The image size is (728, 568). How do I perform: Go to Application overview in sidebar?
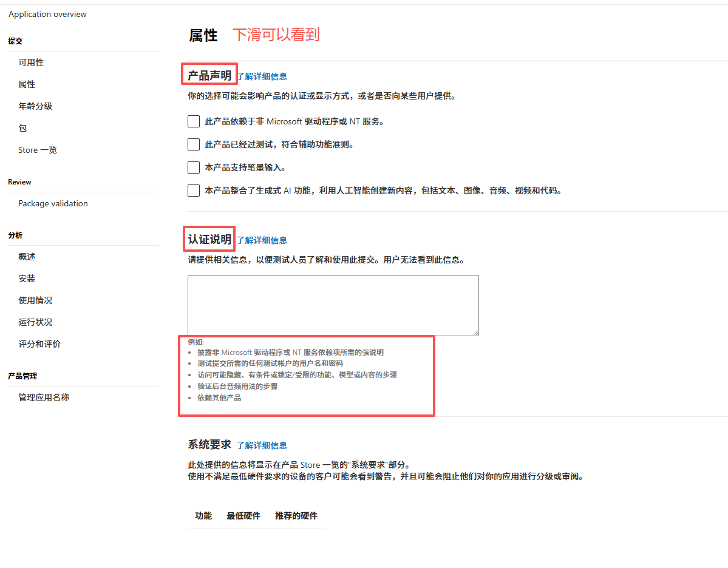47,14
